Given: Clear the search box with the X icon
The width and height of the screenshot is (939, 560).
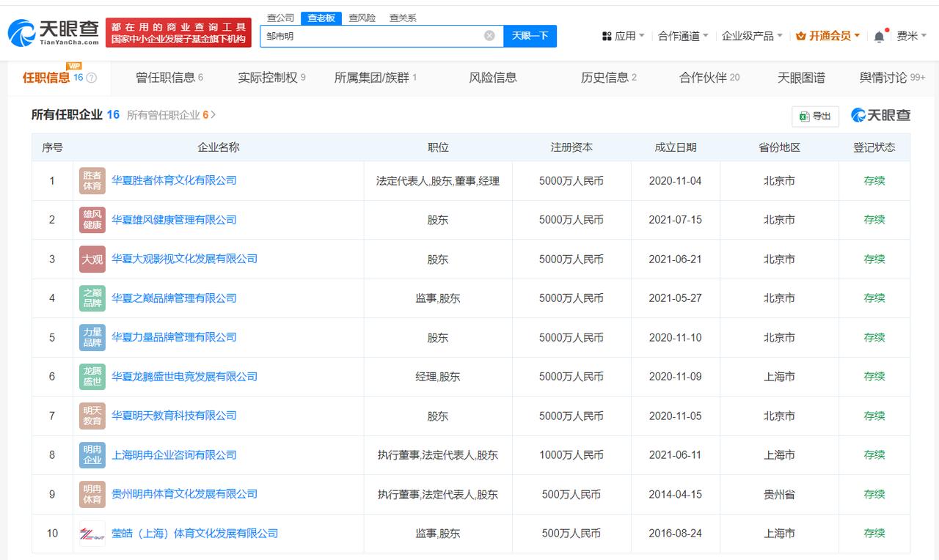Looking at the screenshot, I should pyautogui.click(x=489, y=35).
